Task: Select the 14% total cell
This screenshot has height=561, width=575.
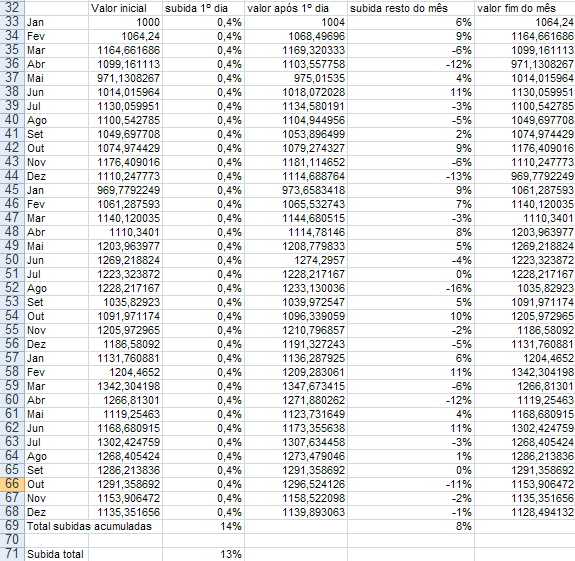Action: [x=203, y=526]
